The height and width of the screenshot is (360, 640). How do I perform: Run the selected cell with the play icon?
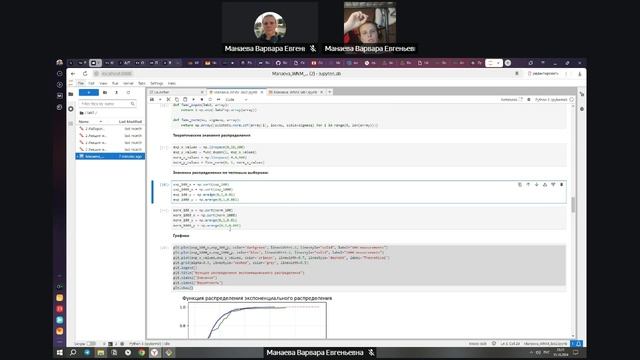(x=193, y=100)
